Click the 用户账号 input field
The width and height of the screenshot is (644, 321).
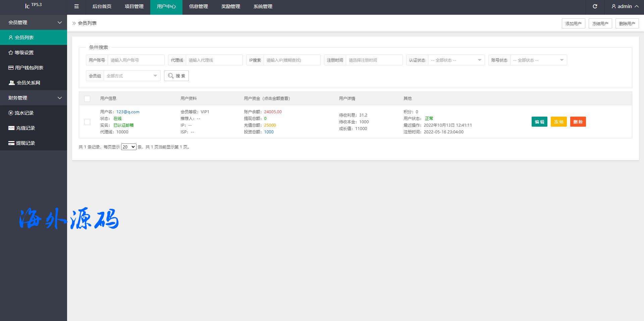[x=136, y=60]
